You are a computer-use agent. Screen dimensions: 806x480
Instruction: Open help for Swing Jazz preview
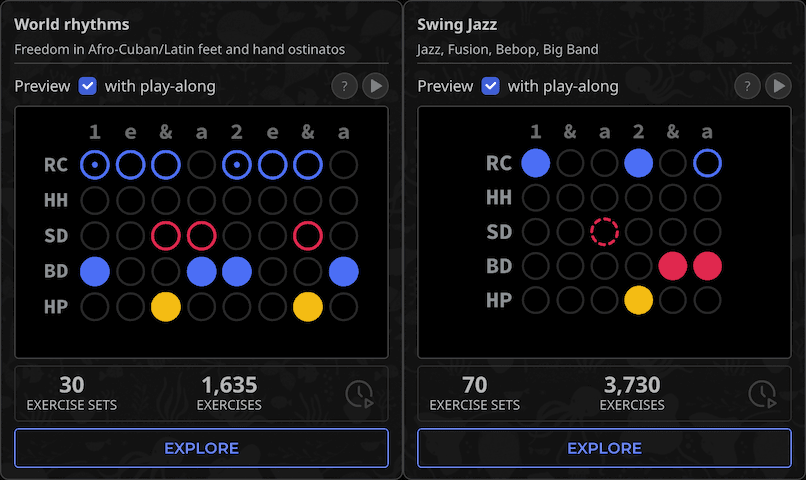coord(747,87)
